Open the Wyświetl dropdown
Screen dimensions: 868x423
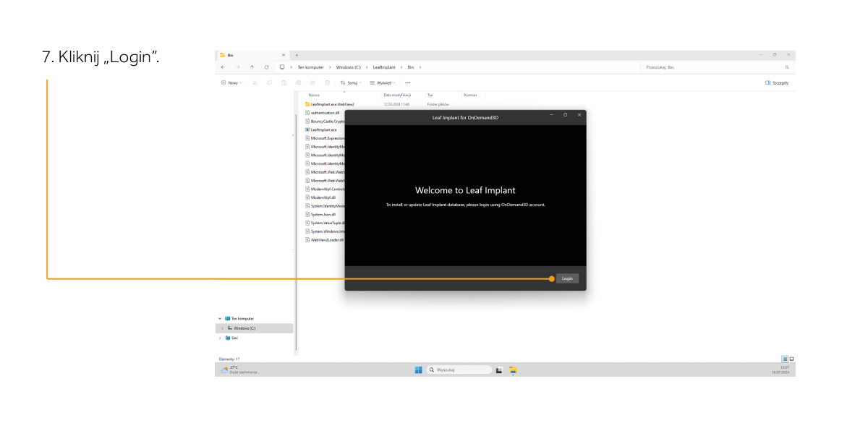382,82
